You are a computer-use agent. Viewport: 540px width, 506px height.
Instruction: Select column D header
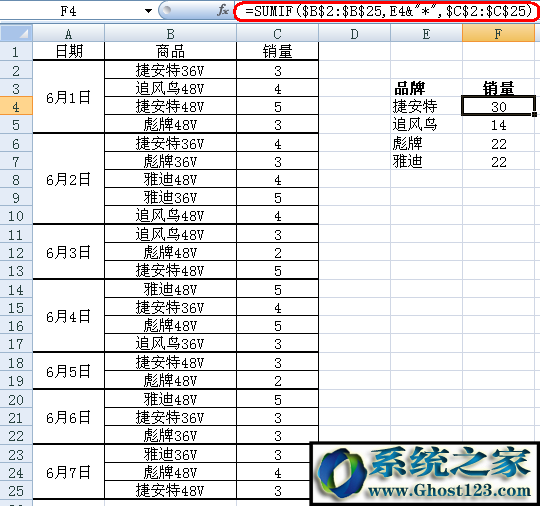point(354,34)
